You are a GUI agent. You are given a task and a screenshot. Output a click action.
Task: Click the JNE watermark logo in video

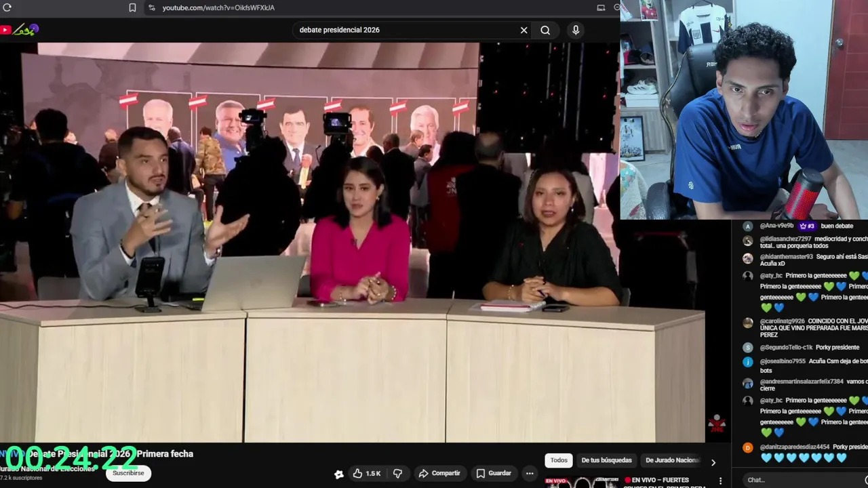click(x=717, y=425)
